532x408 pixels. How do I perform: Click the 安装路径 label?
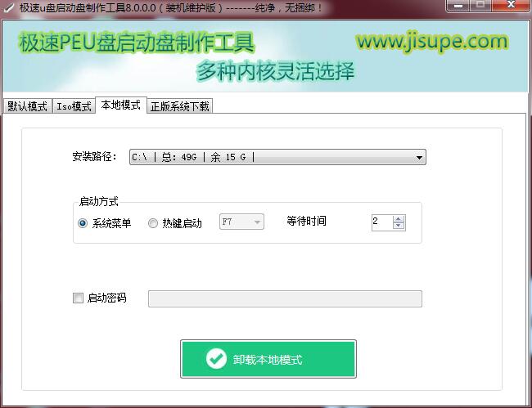click(x=94, y=156)
